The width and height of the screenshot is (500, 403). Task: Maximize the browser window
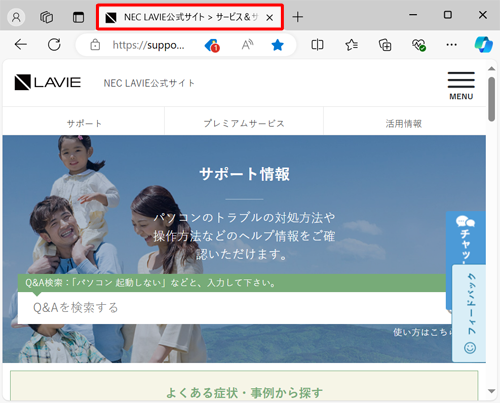[448, 15]
